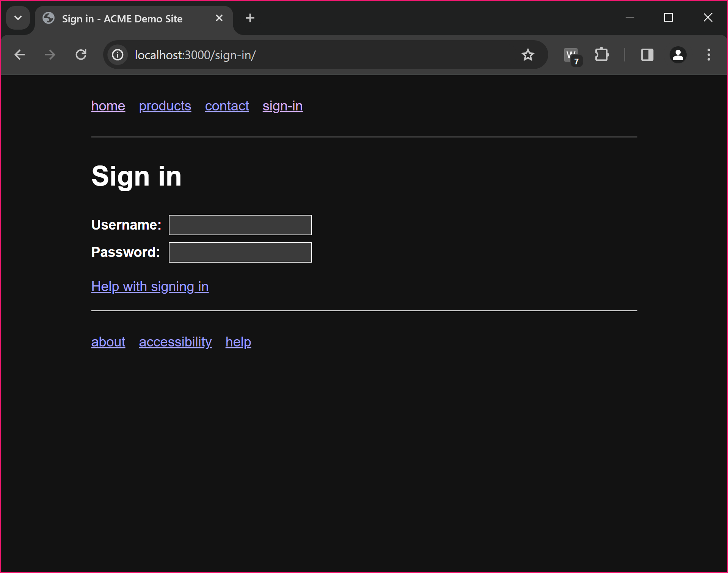Image resolution: width=728 pixels, height=573 pixels.
Task: Expand the tab search chevron
Action: 18,18
